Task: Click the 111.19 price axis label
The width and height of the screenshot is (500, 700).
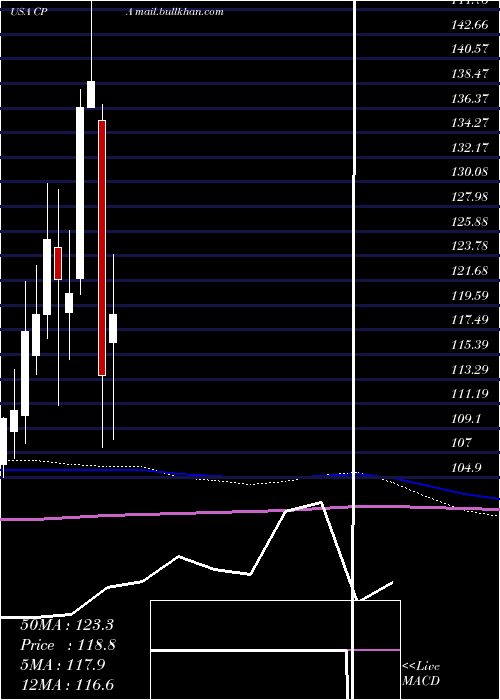Action: click(x=470, y=394)
